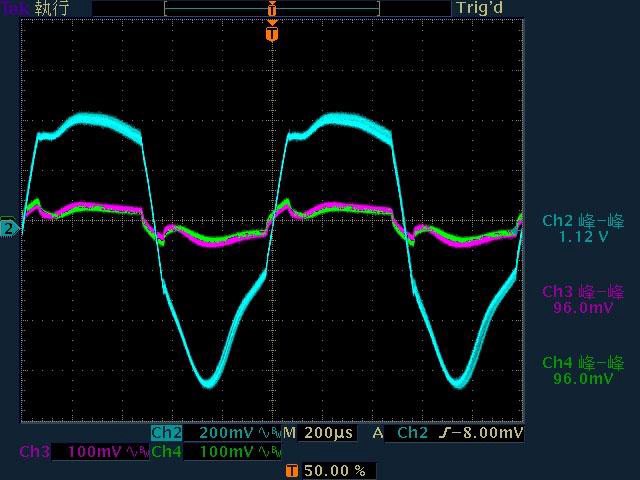Select the Ch3 channel label
The height and width of the screenshot is (480, 640).
[34, 452]
